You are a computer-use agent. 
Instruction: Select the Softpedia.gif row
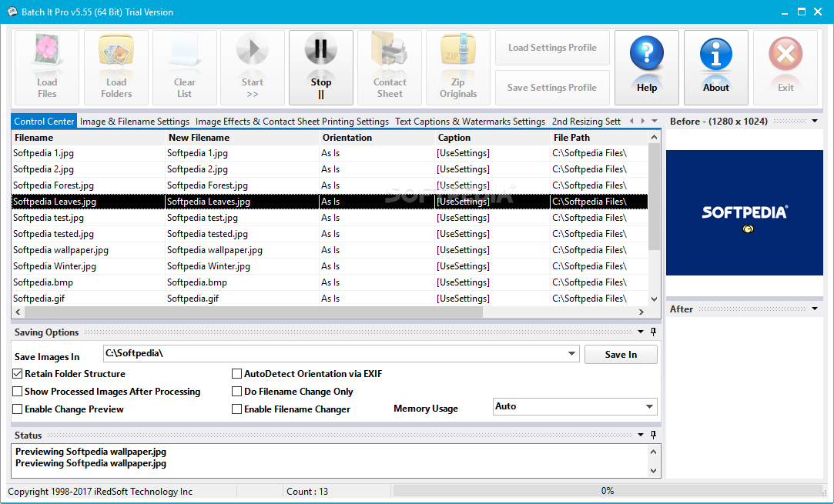330,299
